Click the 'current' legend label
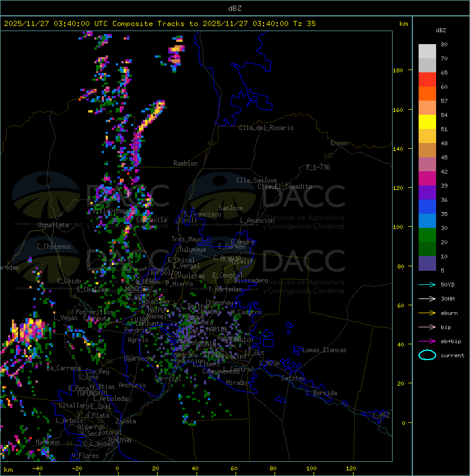Viewport: 470px width, 476px height. (x=452, y=356)
